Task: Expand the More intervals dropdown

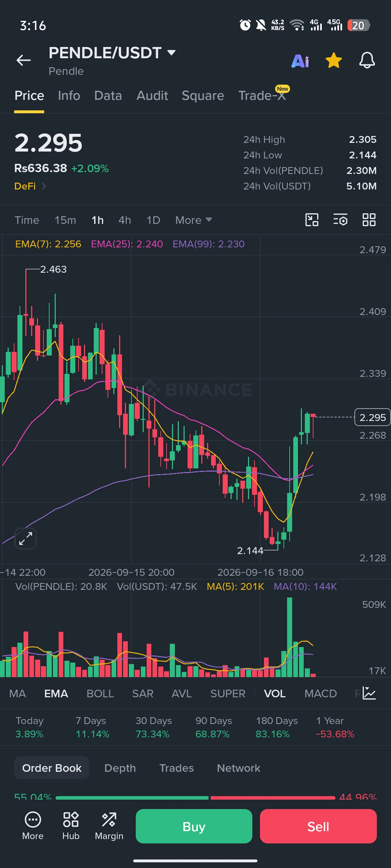Action: [x=194, y=220]
